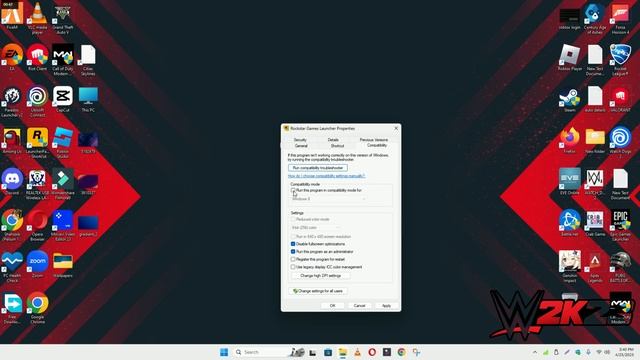Enable Run this program in compatibility mode

(293, 191)
